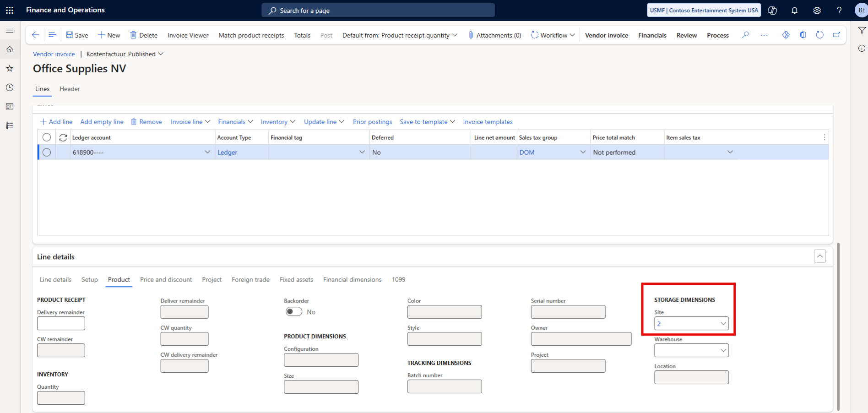Viewport: 868px width, 413px height.
Task: Open Favorites star icon in sidebar
Action: [x=10, y=69]
